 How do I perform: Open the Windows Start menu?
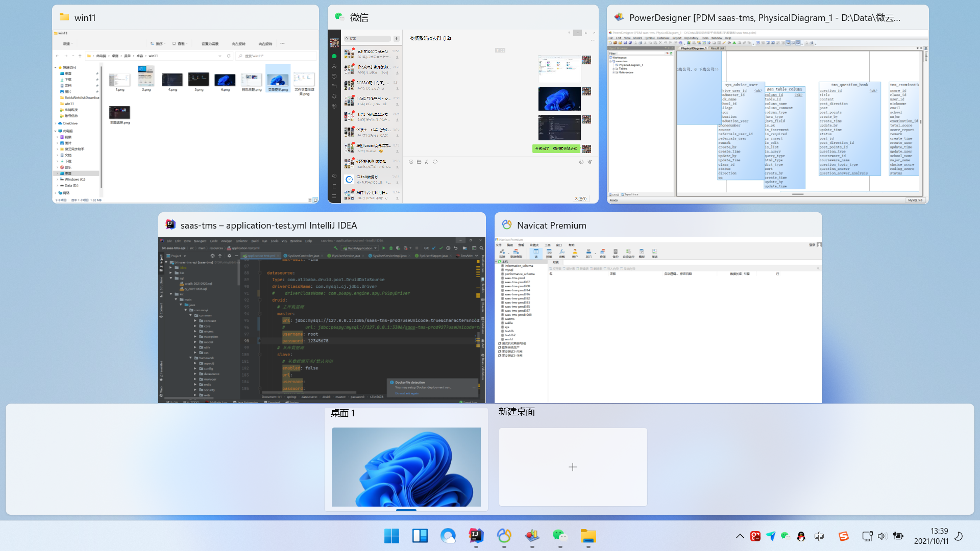(x=392, y=536)
